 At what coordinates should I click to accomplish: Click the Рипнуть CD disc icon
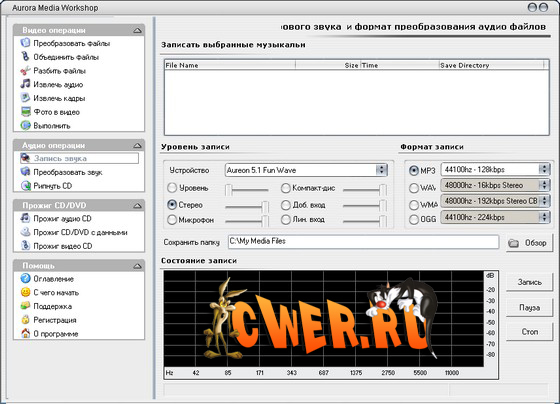25,186
